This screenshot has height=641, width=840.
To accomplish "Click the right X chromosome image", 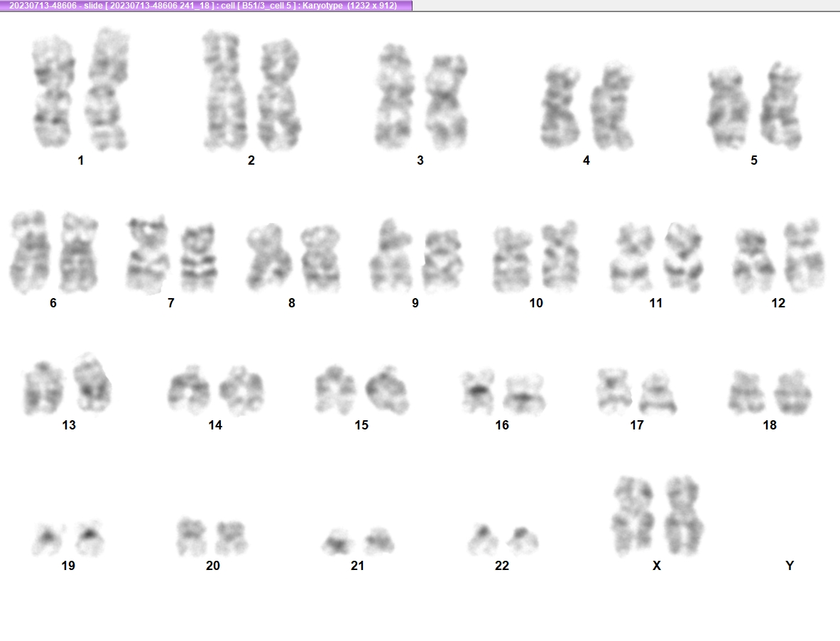I will click(x=684, y=515).
